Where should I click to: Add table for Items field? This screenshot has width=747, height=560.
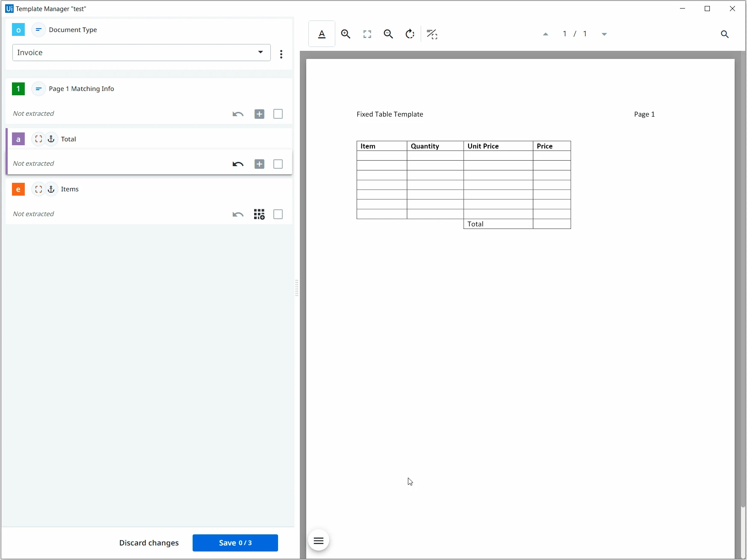pos(259,214)
